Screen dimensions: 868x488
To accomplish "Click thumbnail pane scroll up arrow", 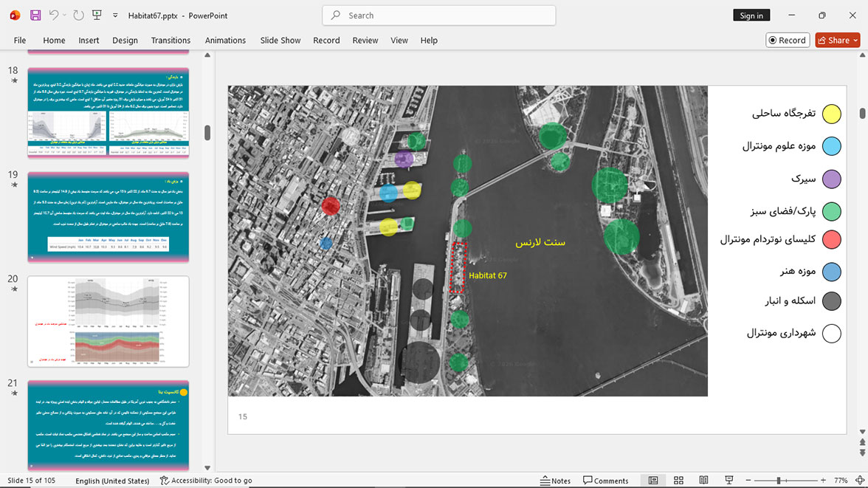I will 207,55.
